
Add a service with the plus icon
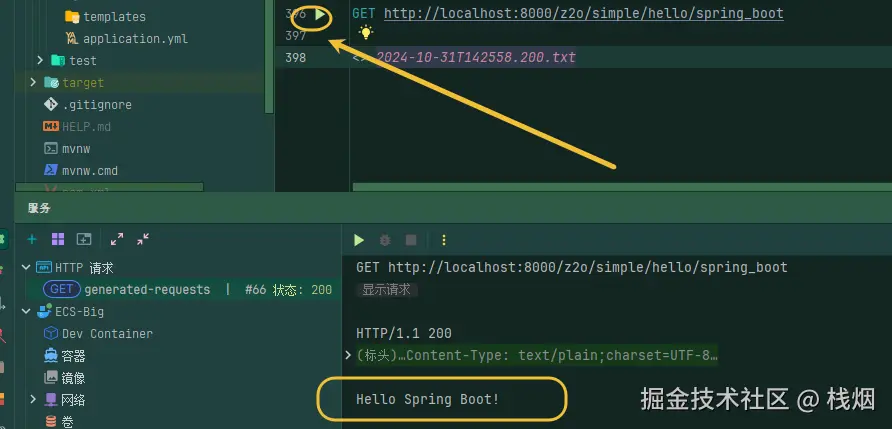[x=32, y=240]
